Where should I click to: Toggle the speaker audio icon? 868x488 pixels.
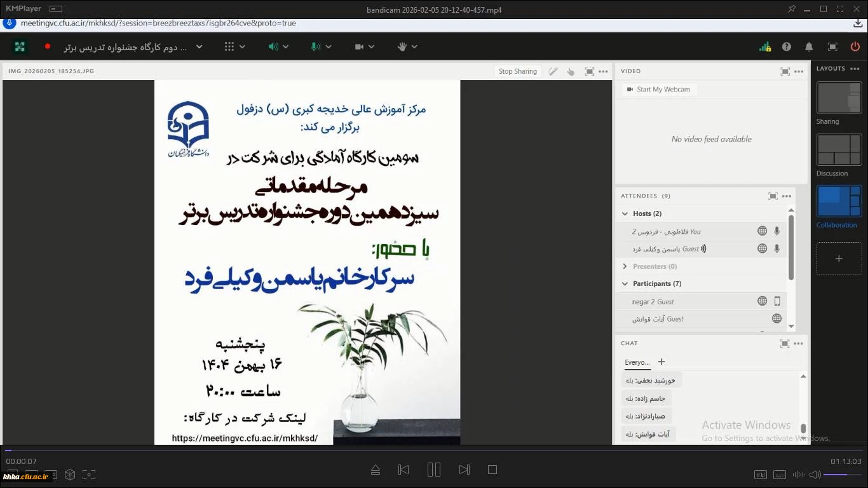click(273, 47)
